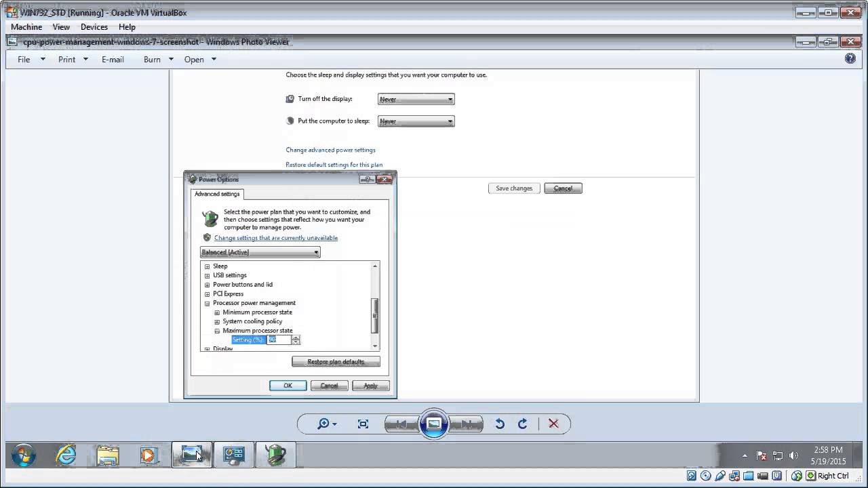
Task: Click VirtualBox optical disk indicator
Action: click(706, 476)
